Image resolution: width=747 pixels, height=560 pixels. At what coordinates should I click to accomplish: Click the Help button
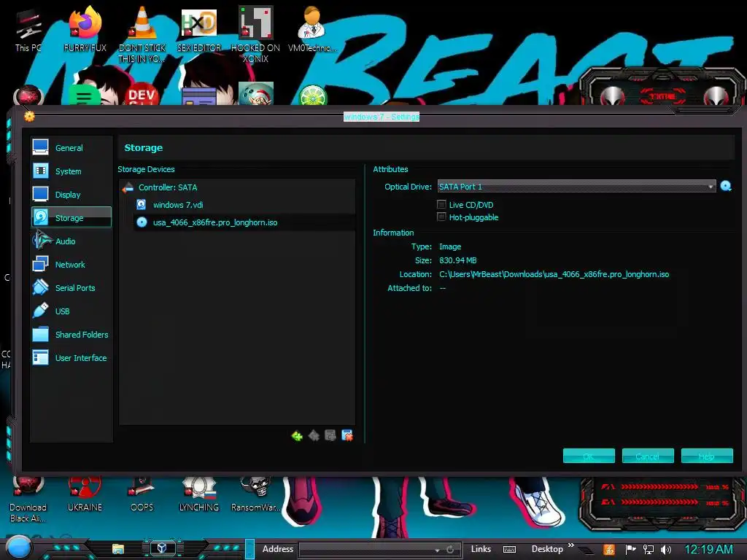[x=707, y=456]
